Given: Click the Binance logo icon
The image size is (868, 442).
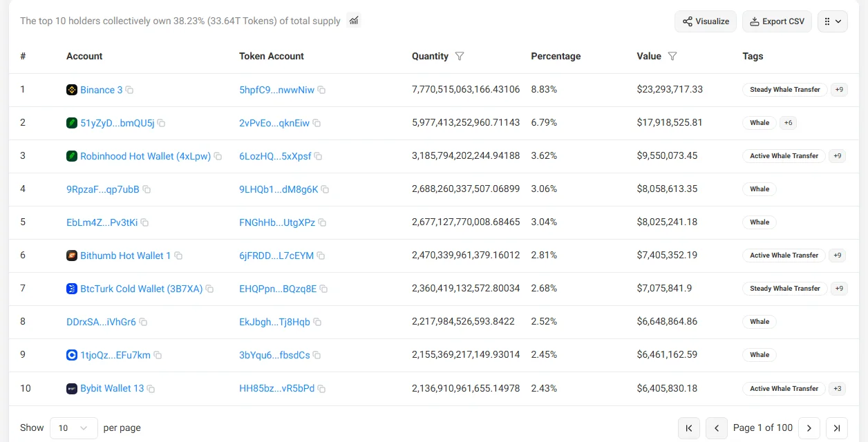Looking at the screenshot, I should tap(72, 90).
